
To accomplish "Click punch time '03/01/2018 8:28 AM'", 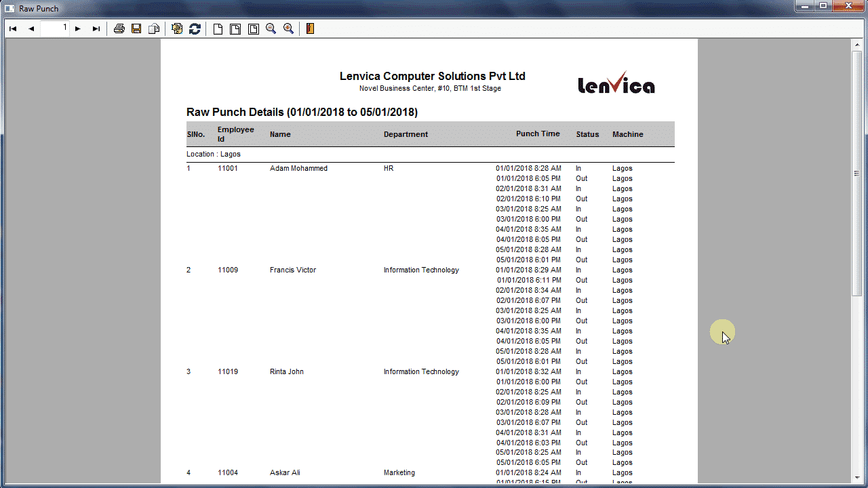I will click(528, 412).
